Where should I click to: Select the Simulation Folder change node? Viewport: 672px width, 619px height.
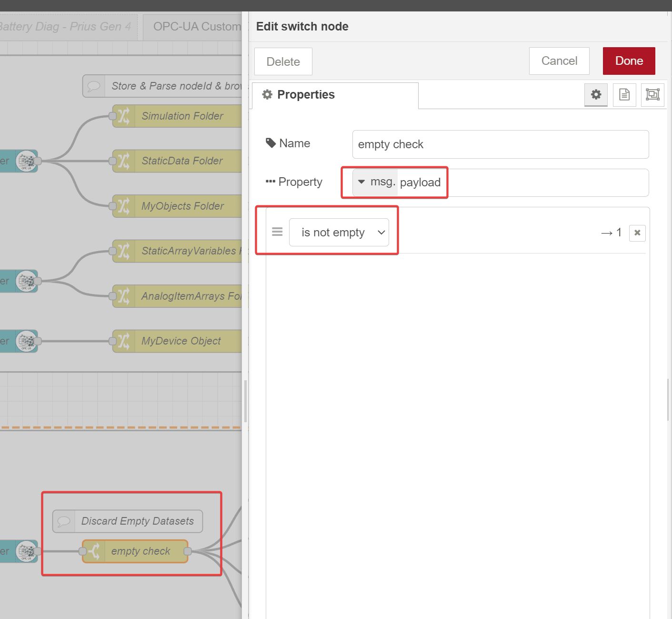coord(181,116)
